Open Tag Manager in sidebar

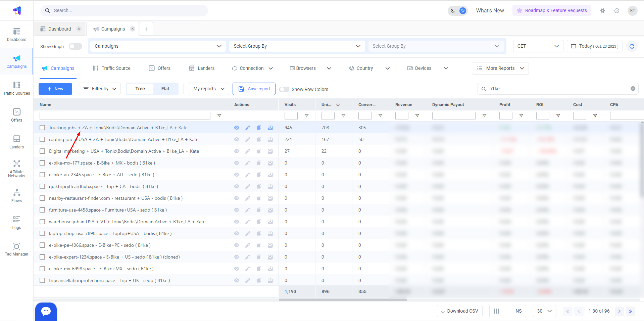tap(16, 249)
